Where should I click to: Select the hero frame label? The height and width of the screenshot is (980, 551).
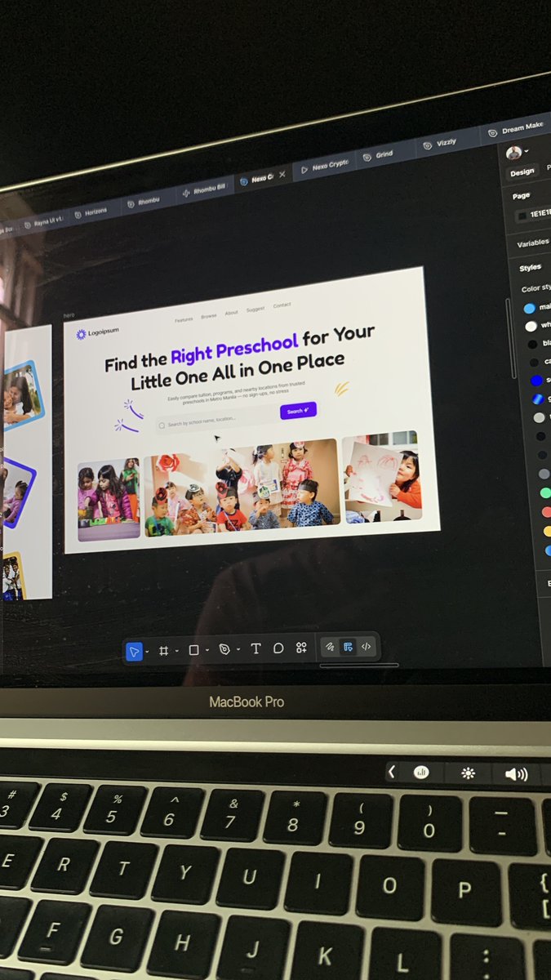click(x=69, y=315)
